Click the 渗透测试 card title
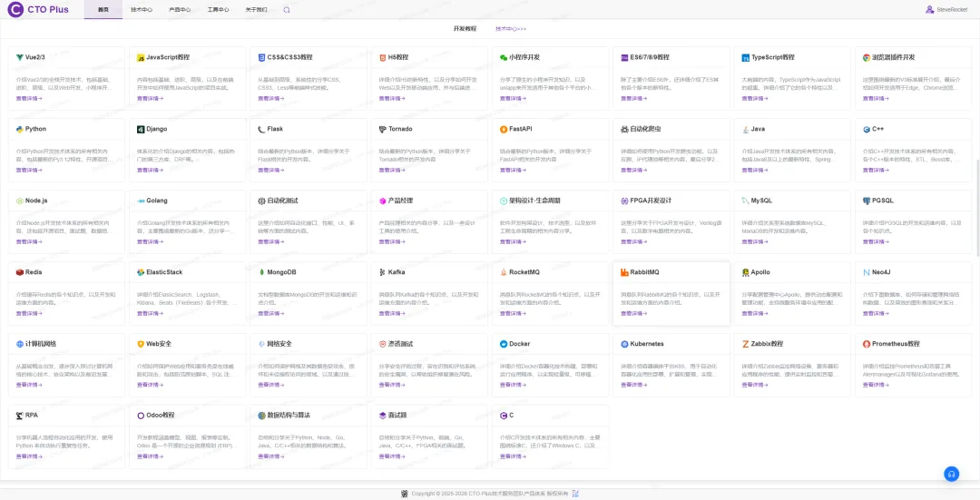 click(x=400, y=345)
